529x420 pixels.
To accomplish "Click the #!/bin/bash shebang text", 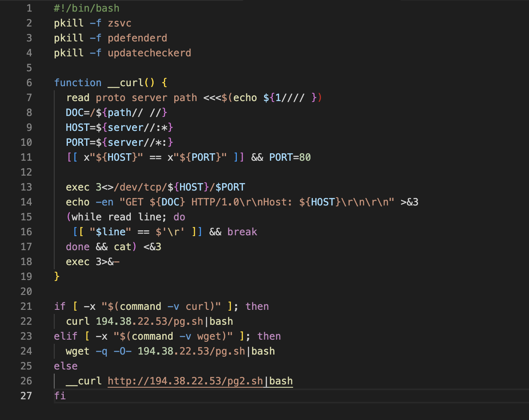I will point(87,8).
